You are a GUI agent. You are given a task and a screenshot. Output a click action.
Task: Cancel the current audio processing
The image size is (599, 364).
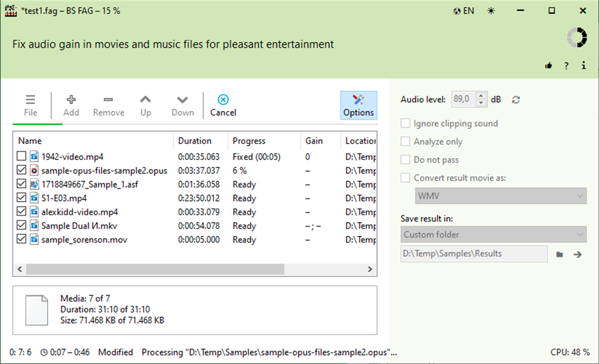pos(223,104)
